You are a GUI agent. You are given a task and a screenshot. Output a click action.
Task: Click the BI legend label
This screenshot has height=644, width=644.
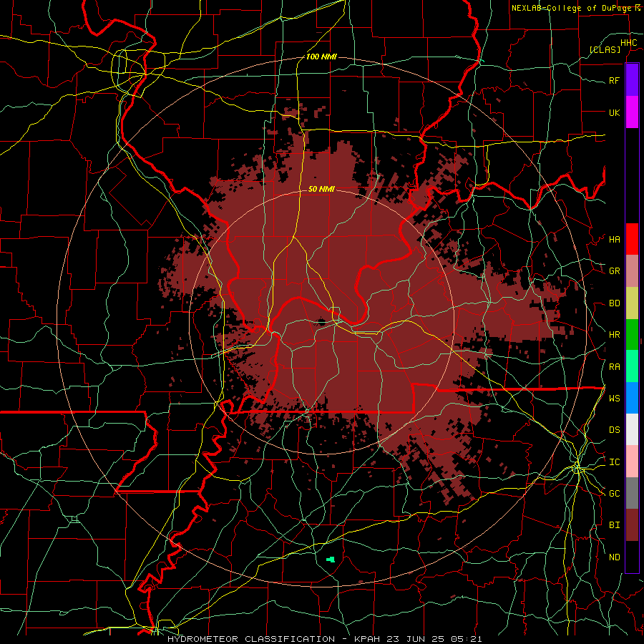click(615, 525)
